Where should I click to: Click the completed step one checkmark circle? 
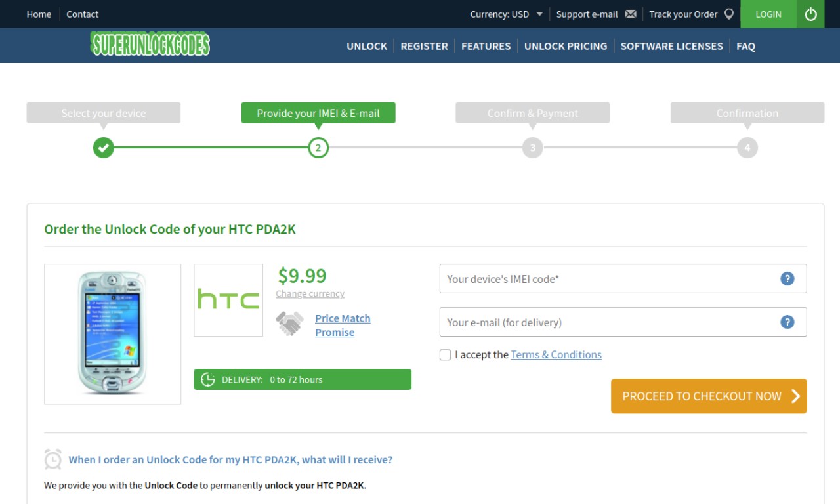(x=103, y=148)
